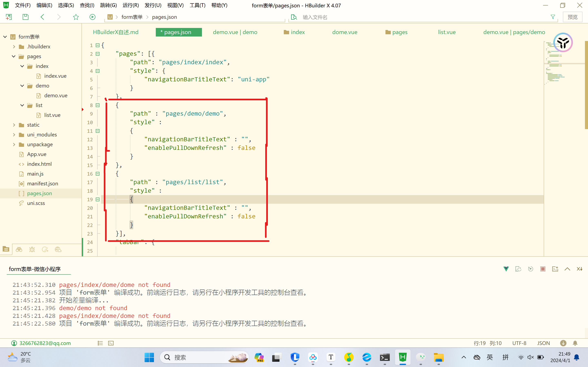Click the red stop icon in console
Image resolution: width=588 pixels, height=367 pixels.
point(543,269)
